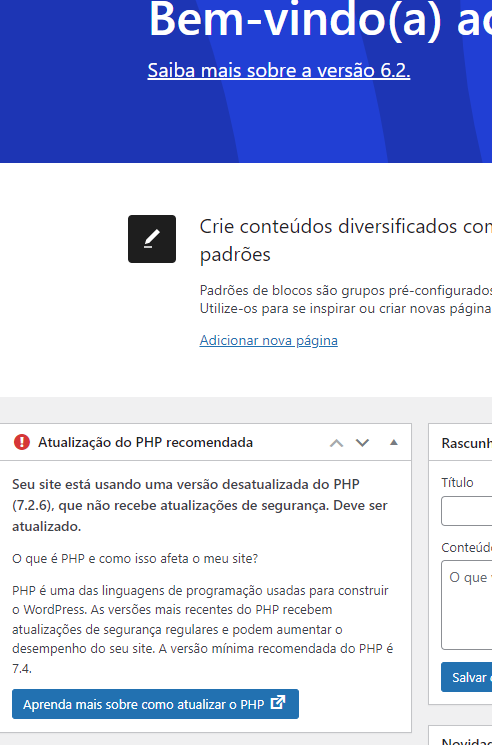
Task: Click the Padrões de blocos description paragraph
Action: pyautogui.click(x=346, y=299)
